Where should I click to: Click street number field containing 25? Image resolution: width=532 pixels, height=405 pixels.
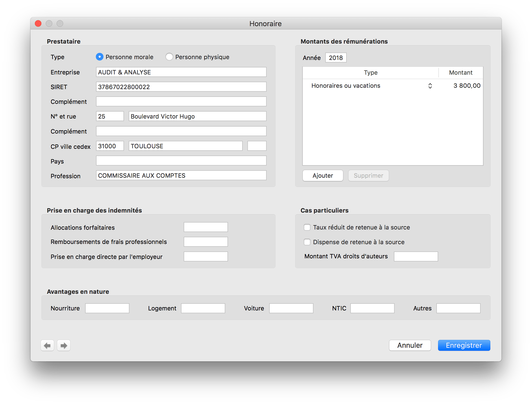click(x=110, y=116)
